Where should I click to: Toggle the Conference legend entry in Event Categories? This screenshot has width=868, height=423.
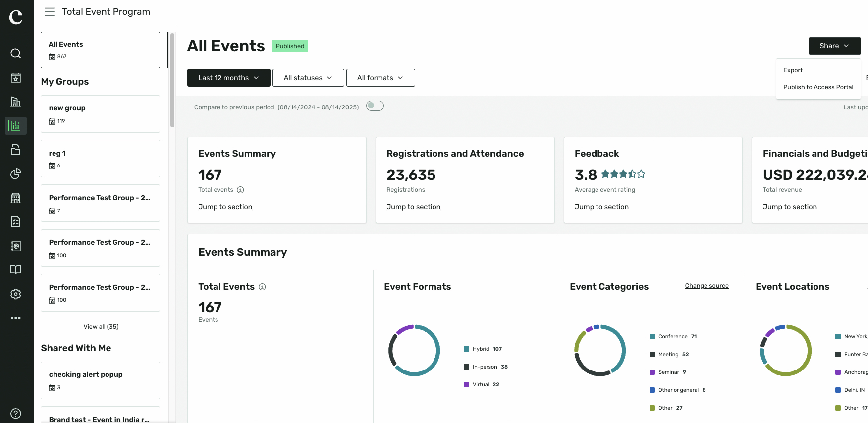(673, 337)
